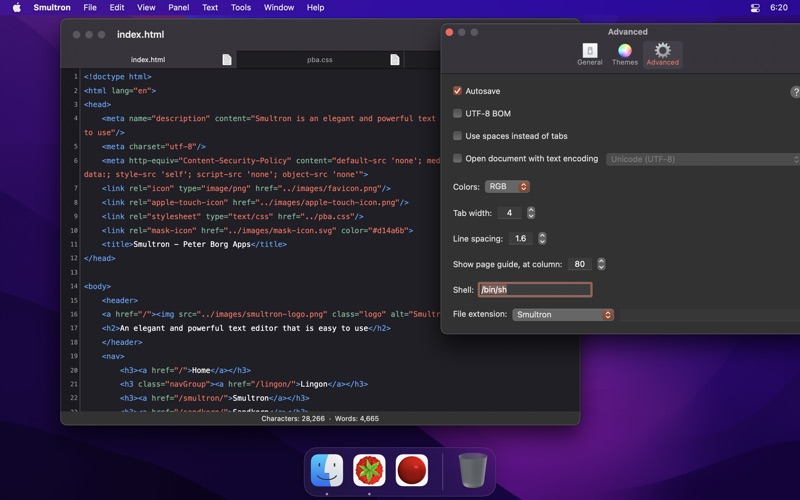The image size is (800, 500).
Task: Open the Themes preferences pane
Action: tap(624, 54)
